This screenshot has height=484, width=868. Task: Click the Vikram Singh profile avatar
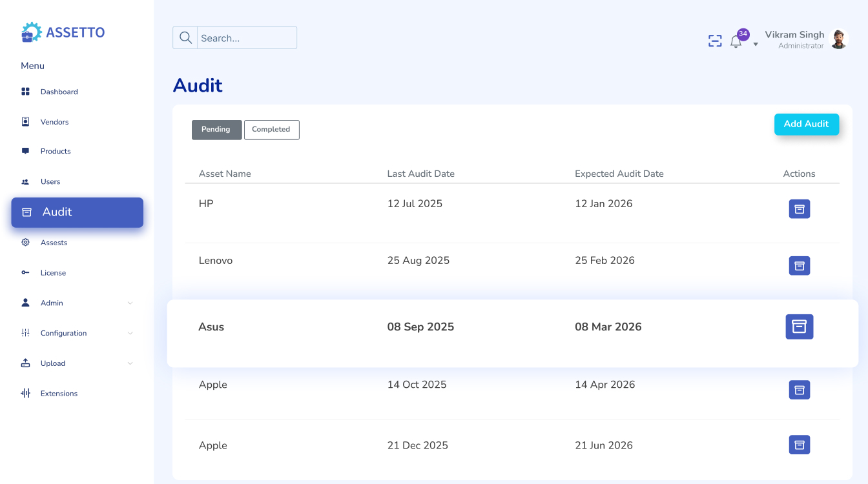(x=838, y=39)
